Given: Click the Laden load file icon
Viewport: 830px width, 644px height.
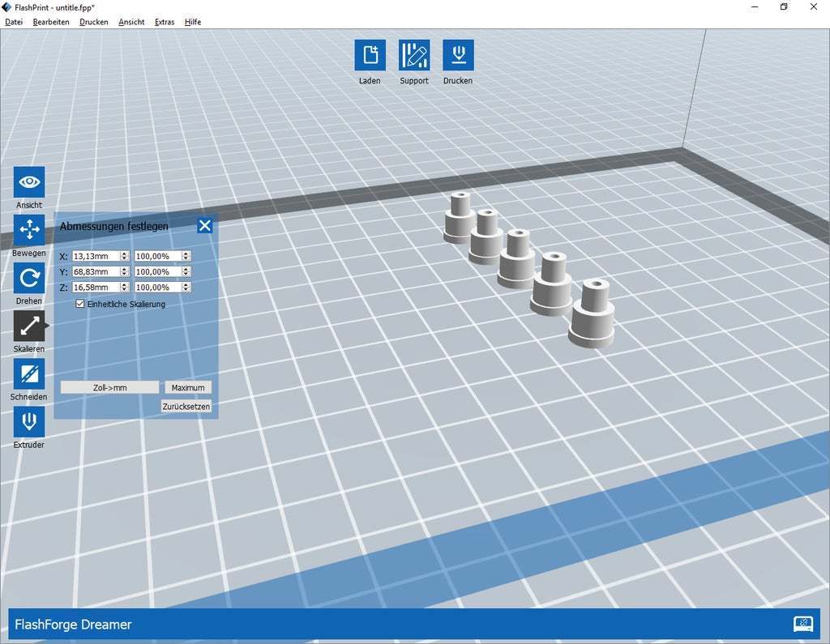Looking at the screenshot, I should [x=370, y=55].
